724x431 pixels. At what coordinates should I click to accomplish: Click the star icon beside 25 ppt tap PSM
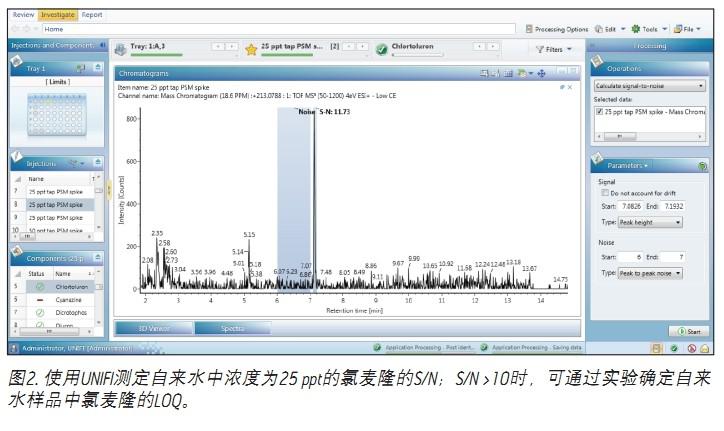point(251,48)
